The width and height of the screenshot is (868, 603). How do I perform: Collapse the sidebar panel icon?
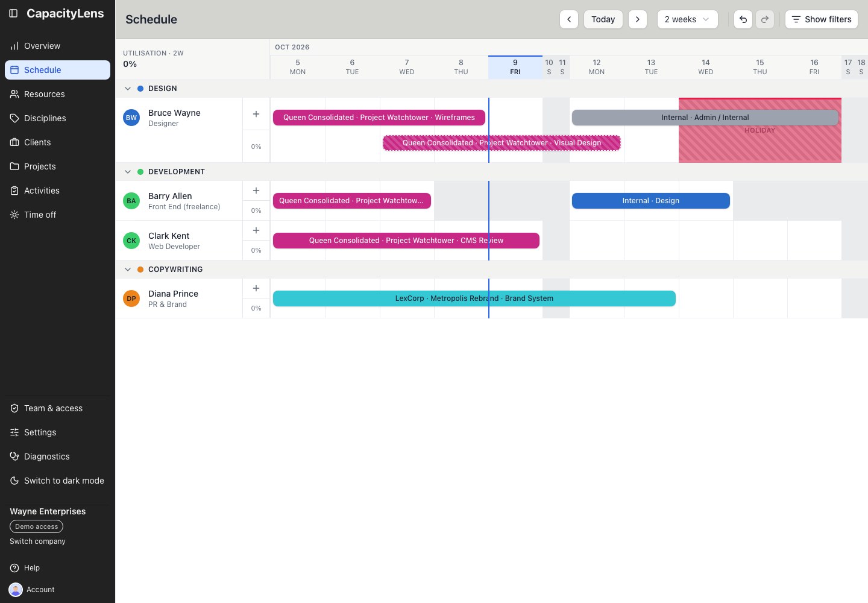(x=13, y=13)
